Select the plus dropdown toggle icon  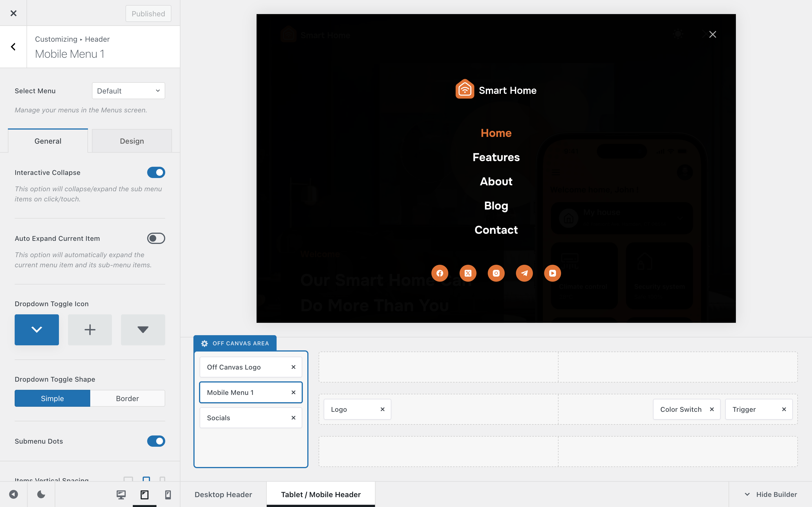pyautogui.click(x=90, y=330)
